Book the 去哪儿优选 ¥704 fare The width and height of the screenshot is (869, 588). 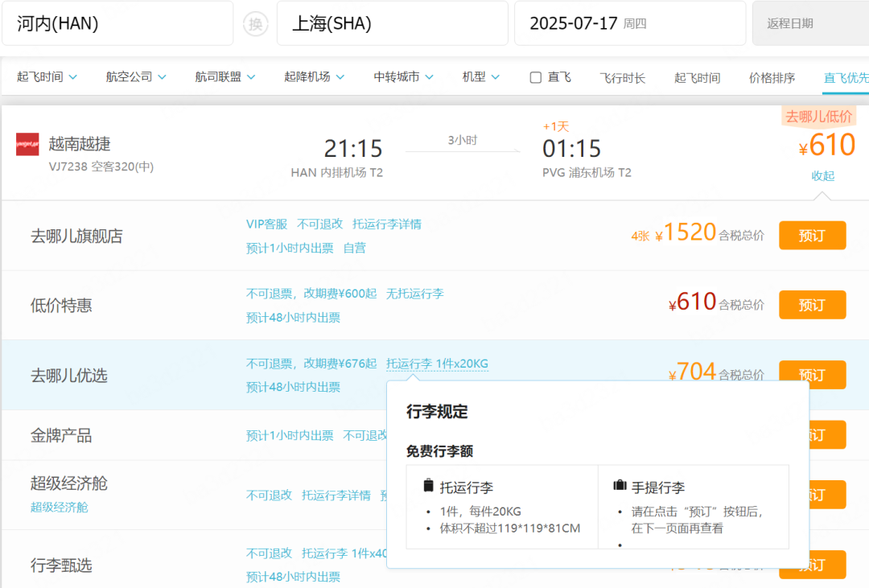click(x=812, y=375)
